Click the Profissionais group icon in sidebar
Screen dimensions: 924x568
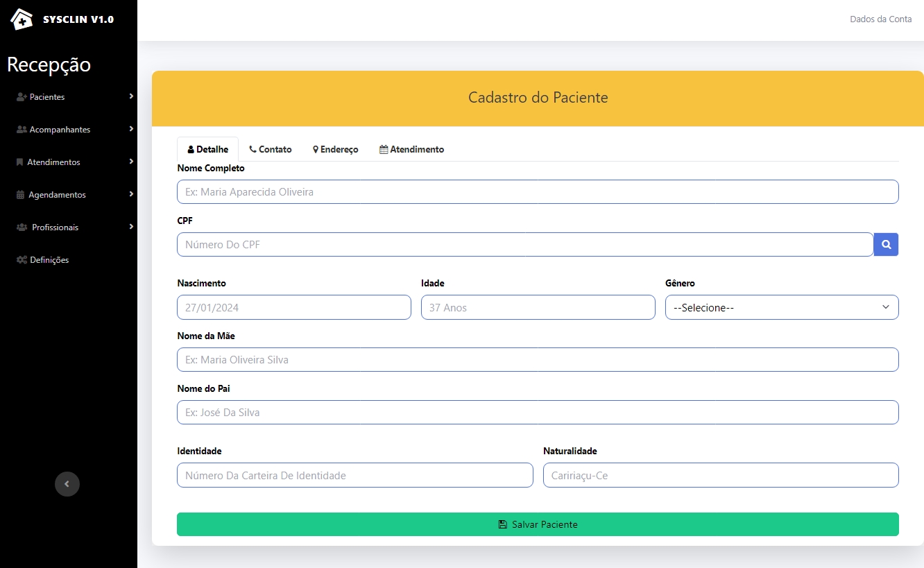22,227
